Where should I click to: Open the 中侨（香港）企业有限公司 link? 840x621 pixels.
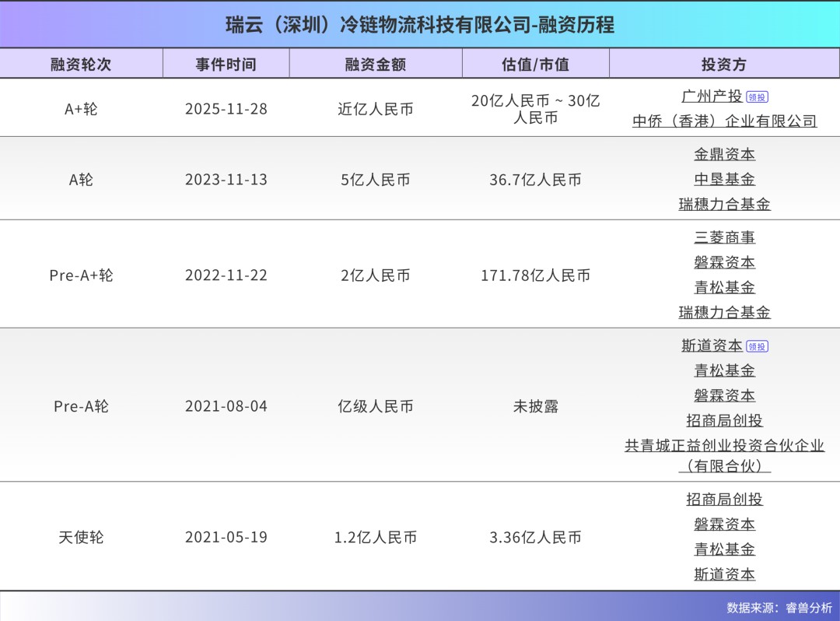(725, 121)
